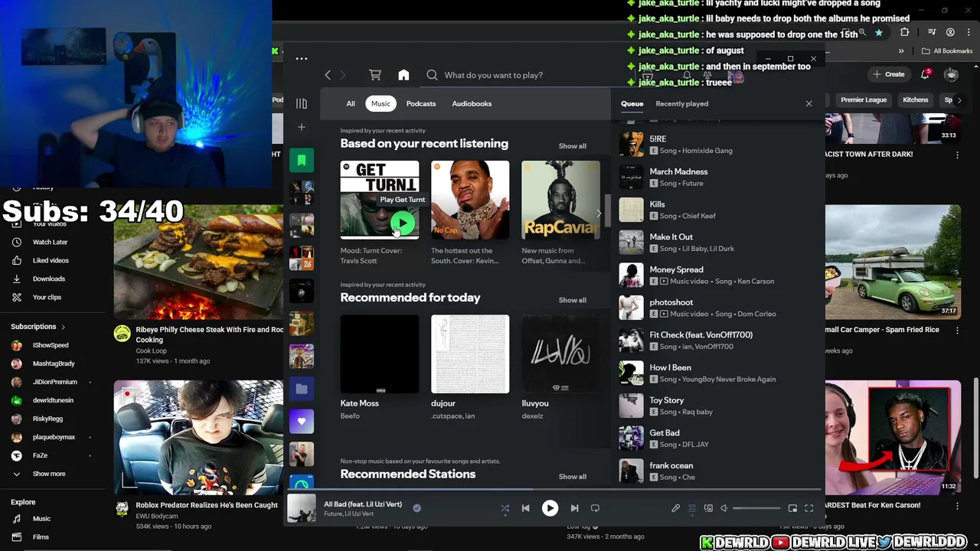Screen dimensions: 980x551
Task: Show all for Recommended for today
Action: pos(572,300)
